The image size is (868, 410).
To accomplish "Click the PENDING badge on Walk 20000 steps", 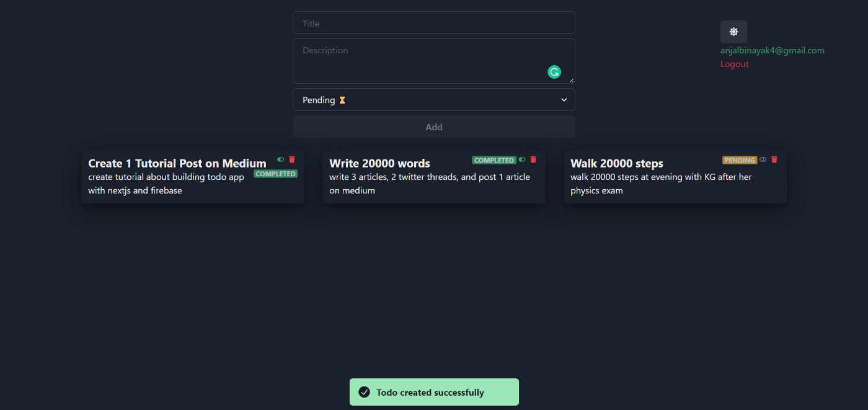I will point(740,160).
